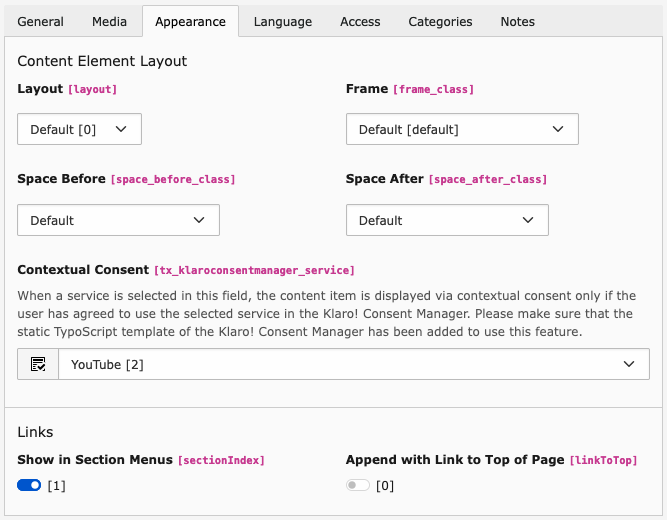
Task: Expand the Frame dropdown
Action: 461,129
